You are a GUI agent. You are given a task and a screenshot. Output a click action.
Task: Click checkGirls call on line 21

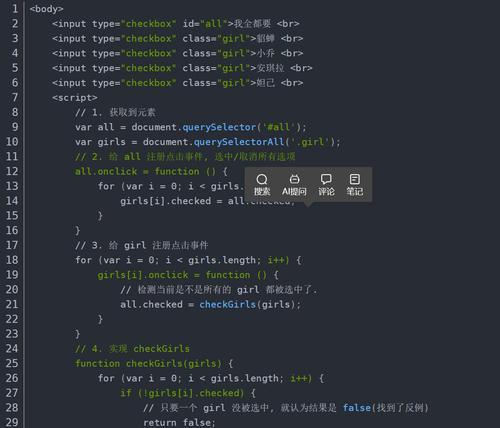click(x=228, y=304)
